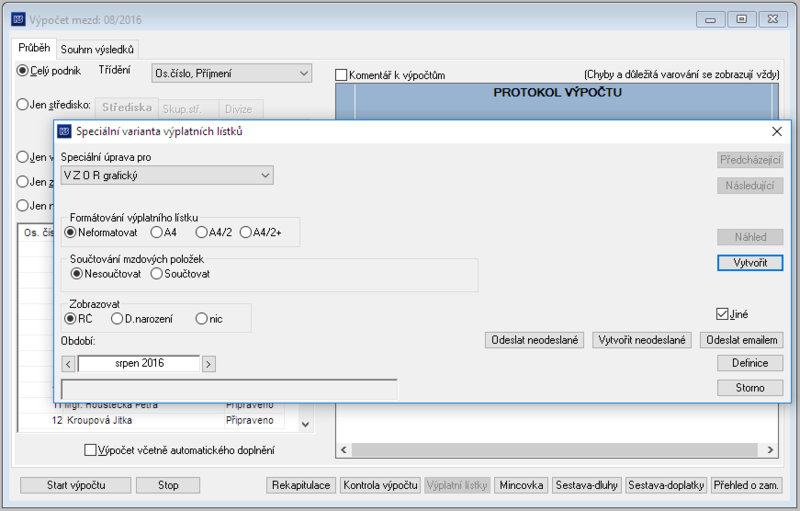Click the Stop button
Screen dimensions: 800x511
point(168,485)
